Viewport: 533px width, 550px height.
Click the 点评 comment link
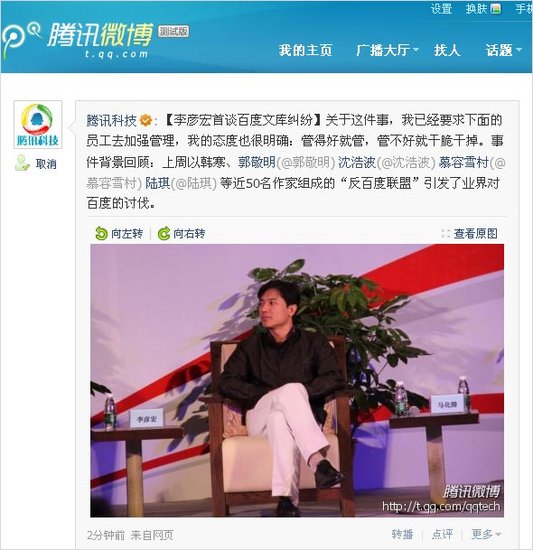[442, 534]
